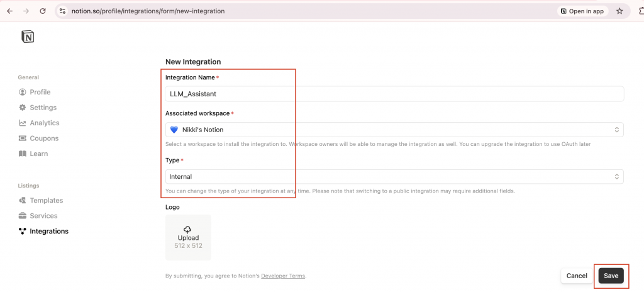Expand the Associated workspace dropdown
The image size is (644, 292).
coord(394,130)
